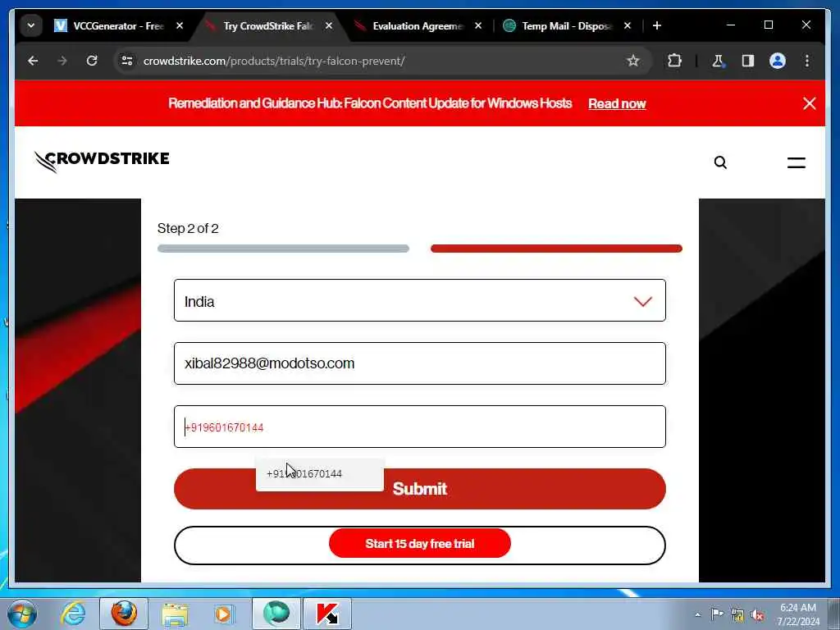Open Action Center flag icon in tray
This screenshot has width=840, height=630.
(717, 614)
